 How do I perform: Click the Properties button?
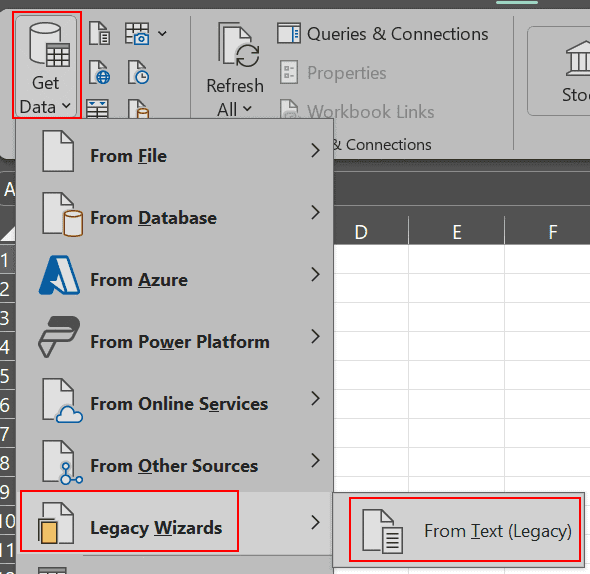coord(333,73)
